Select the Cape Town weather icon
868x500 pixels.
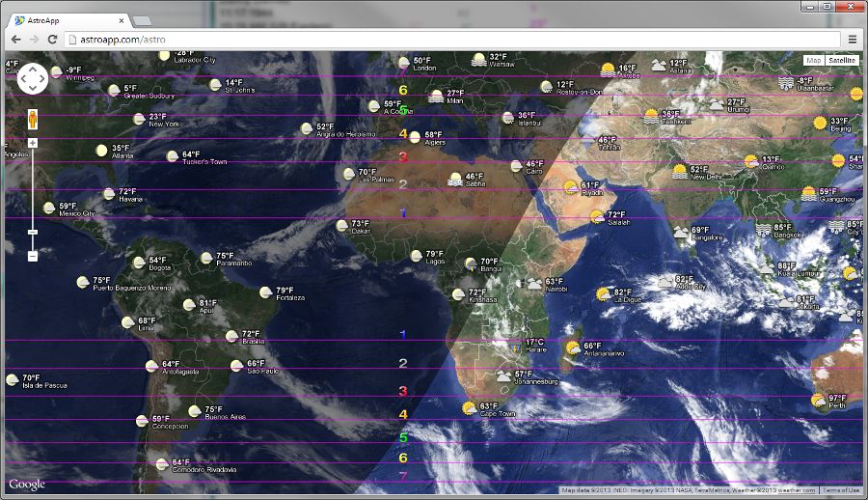468,408
